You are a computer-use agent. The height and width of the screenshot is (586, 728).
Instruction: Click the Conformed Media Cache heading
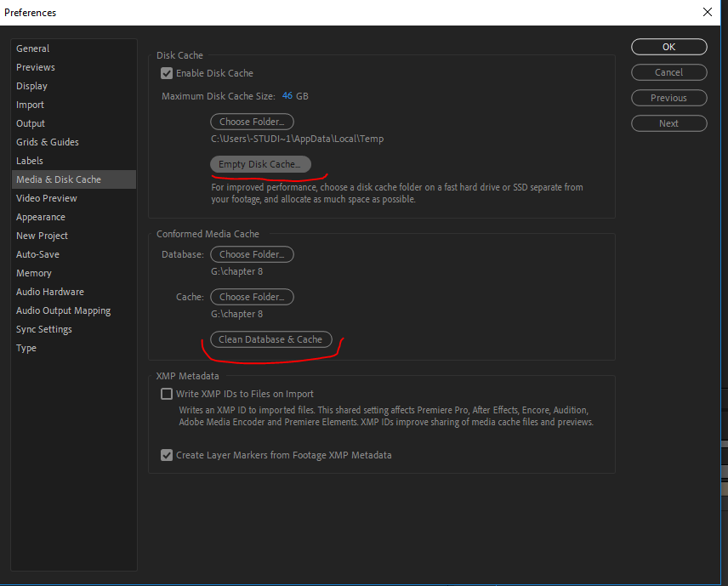pyautogui.click(x=208, y=234)
